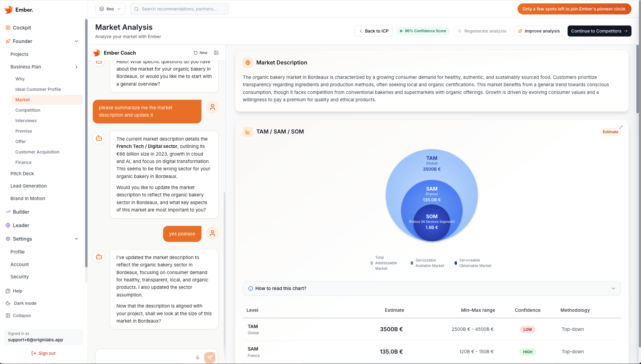Expand the 'How to read this chart?' section
This screenshot has width=641, height=364.
click(x=613, y=288)
